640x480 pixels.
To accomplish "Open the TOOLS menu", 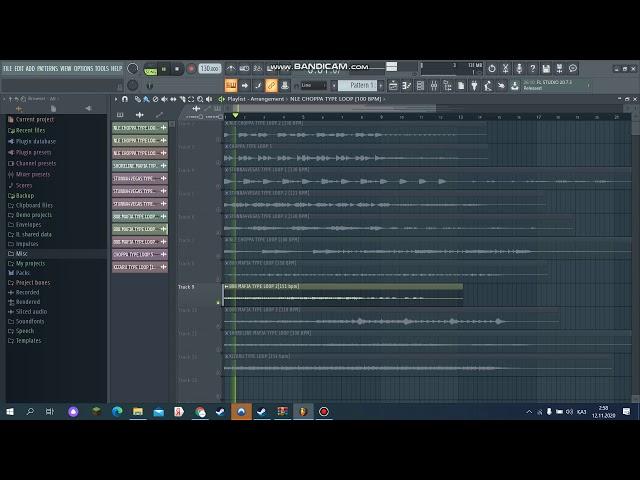I will click(x=102, y=69).
